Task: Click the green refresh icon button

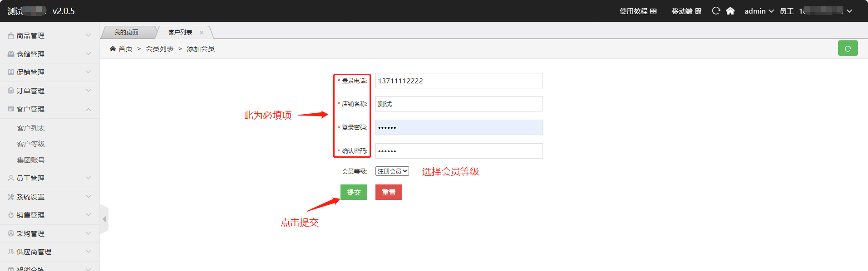Action: tap(847, 48)
